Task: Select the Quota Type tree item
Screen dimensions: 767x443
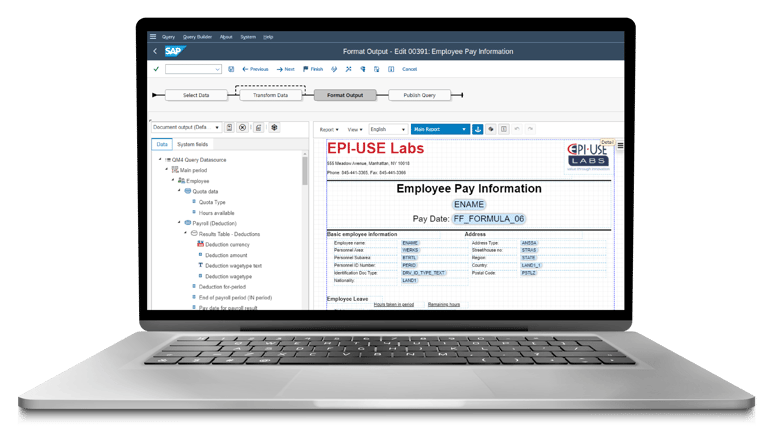Action: 212,202
